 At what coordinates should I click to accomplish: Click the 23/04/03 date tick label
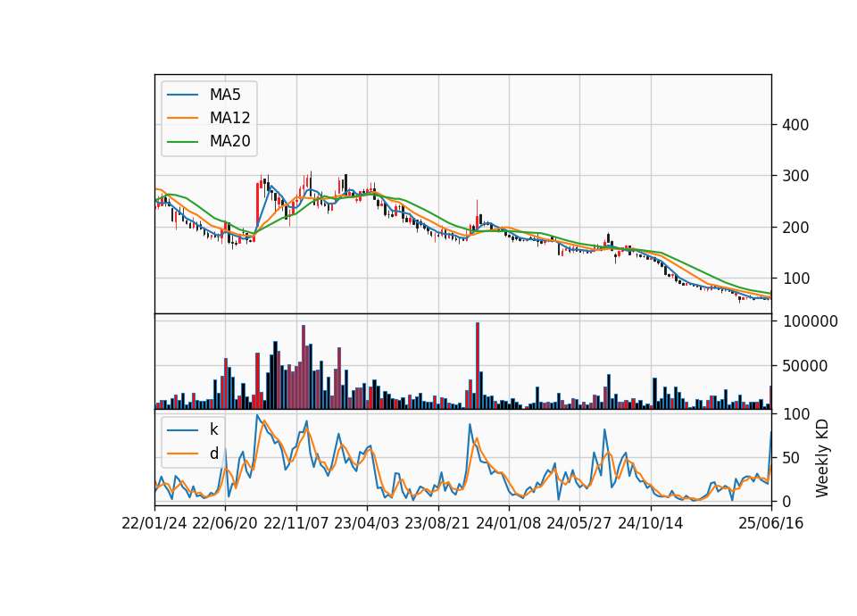367,524
